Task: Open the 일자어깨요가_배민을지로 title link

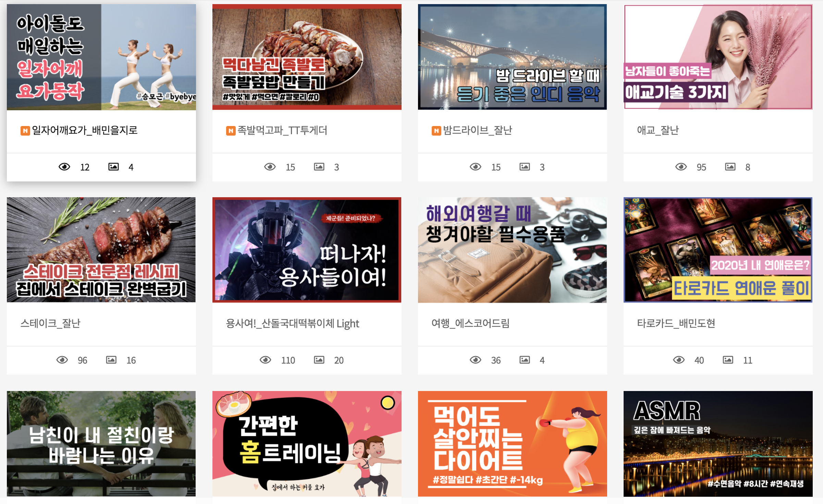Action: click(x=85, y=130)
